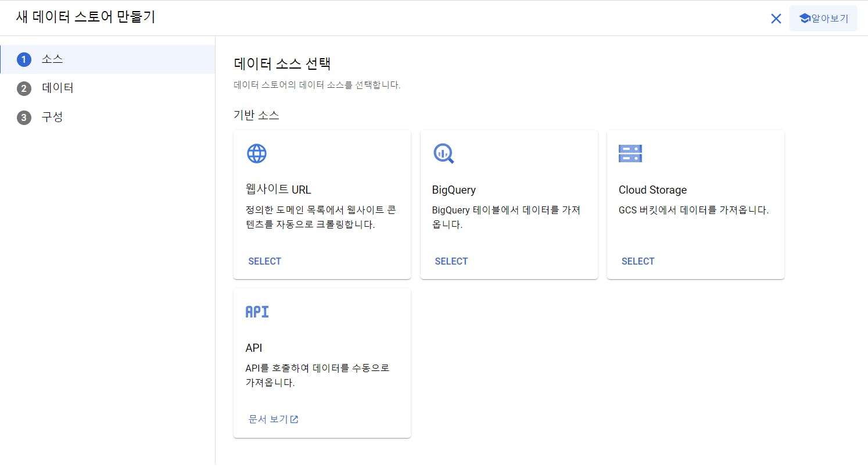Click the graduation cap icon on 알아보기

805,18
